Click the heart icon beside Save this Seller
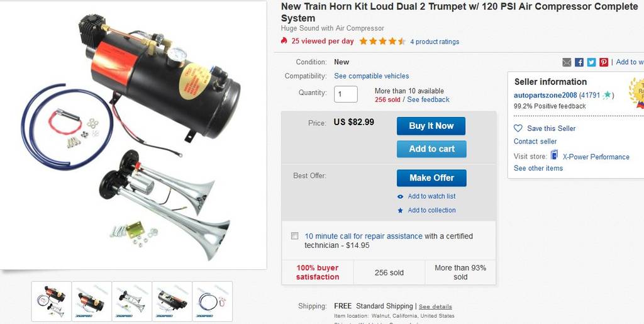Viewport: 644px width, 324px height. coord(518,128)
